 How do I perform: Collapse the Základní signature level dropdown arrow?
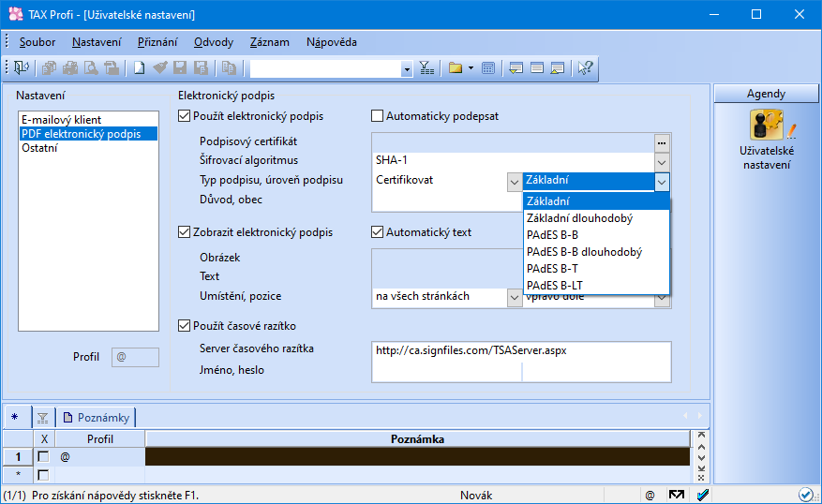point(662,182)
